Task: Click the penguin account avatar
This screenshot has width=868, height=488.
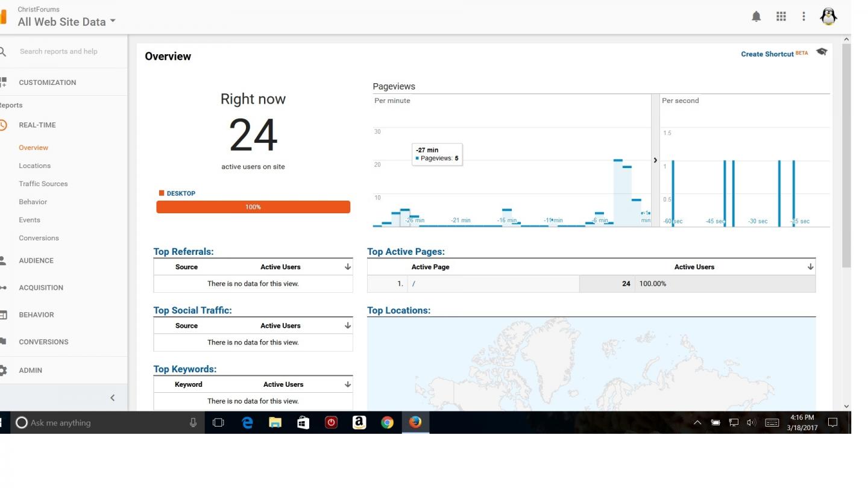Action: click(829, 17)
